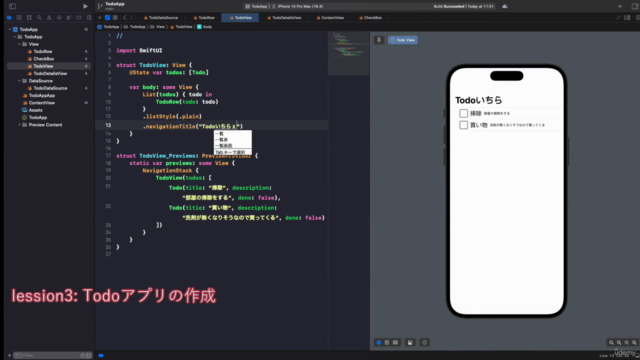640x360 pixels.
Task: Open the related items grid menu
Action: tap(116, 18)
